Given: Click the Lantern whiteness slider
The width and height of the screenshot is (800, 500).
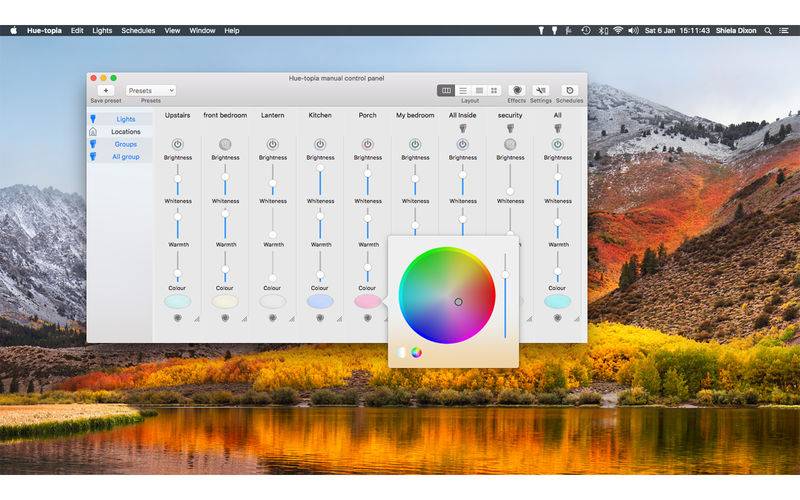Looking at the screenshot, I should (x=272, y=223).
